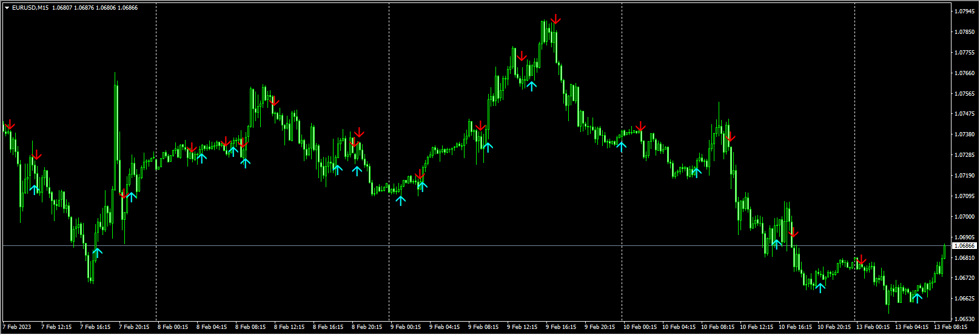Image resolution: width=980 pixels, height=335 pixels.
Task: Select the EURUSD,M15 chart title text
Action: [30, 8]
